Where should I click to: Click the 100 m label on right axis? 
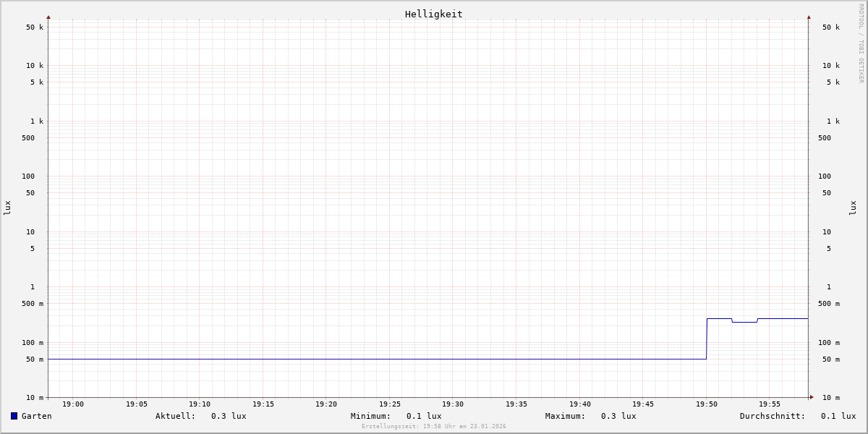tap(829, 343)
